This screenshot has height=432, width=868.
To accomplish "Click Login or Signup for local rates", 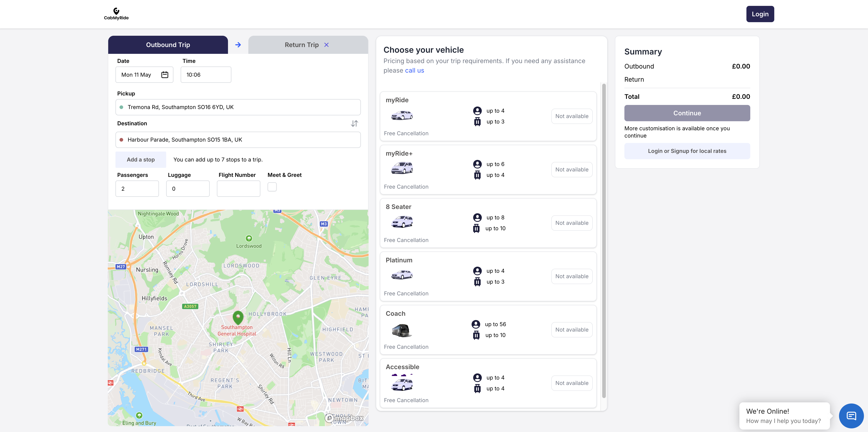I will (x=687, y=151).
